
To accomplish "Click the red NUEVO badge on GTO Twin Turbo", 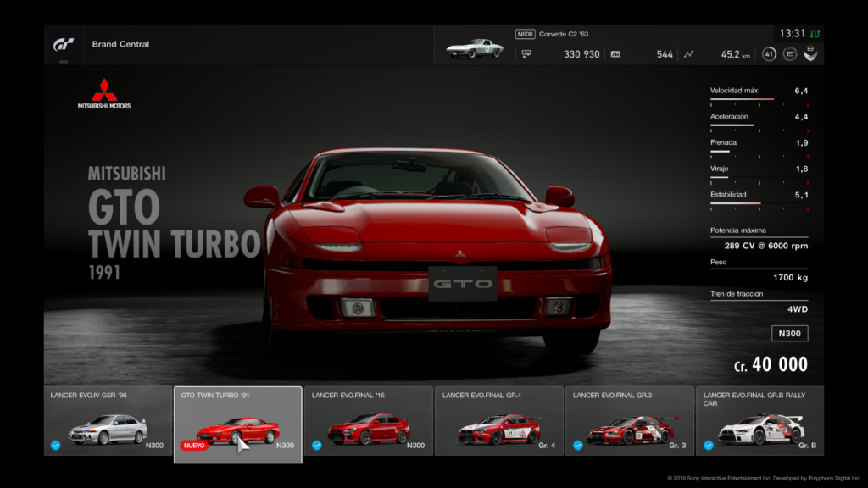I will point(194,446).
